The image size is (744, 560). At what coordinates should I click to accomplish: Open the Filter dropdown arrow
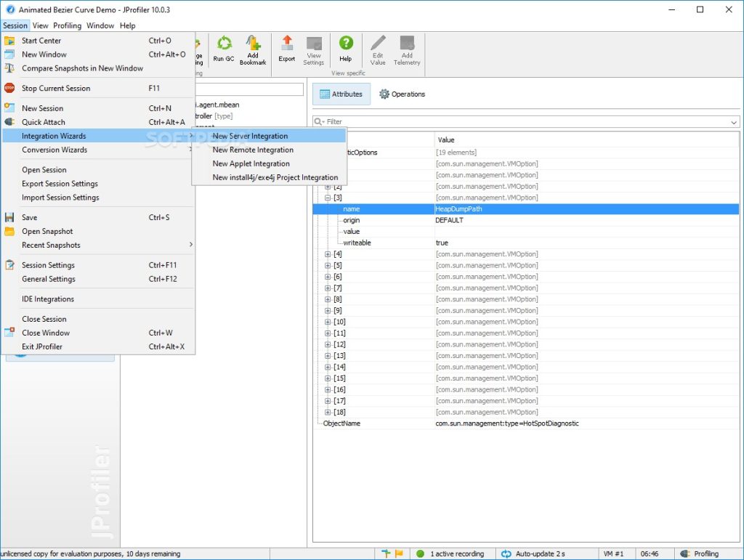(734, 122)
